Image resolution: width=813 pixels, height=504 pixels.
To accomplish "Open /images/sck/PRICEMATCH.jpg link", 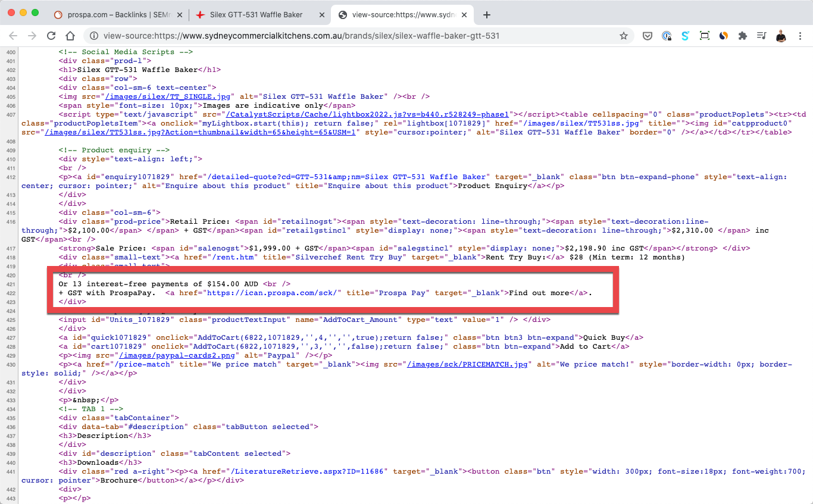I will tap(467, 364).
